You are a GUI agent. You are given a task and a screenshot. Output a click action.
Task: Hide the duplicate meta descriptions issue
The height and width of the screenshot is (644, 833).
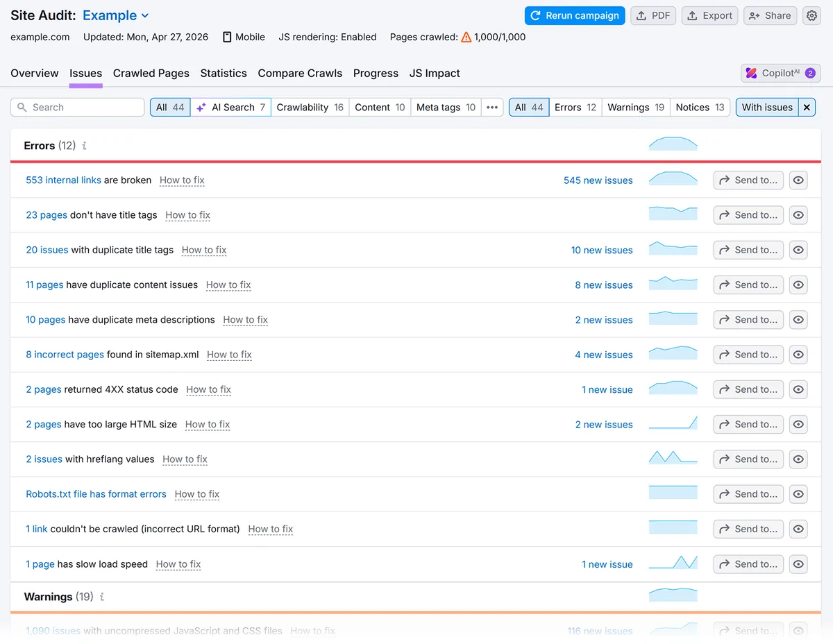[798, 320]
